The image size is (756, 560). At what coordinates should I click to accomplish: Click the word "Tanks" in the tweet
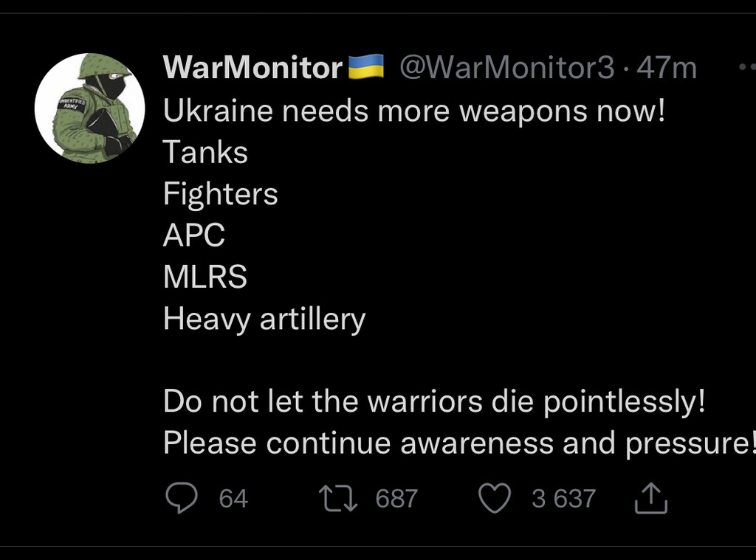(x=205, y=153)
